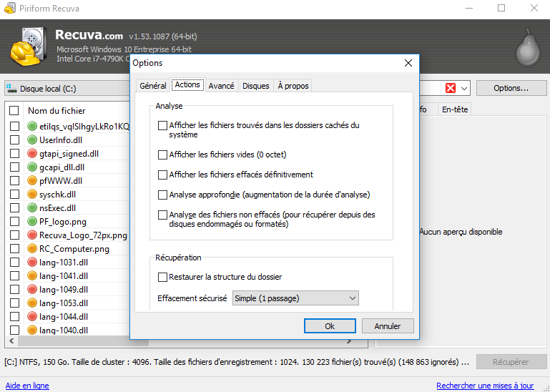
Task: Click the drive icon beside Disque local (C:)
Action: 11,88
